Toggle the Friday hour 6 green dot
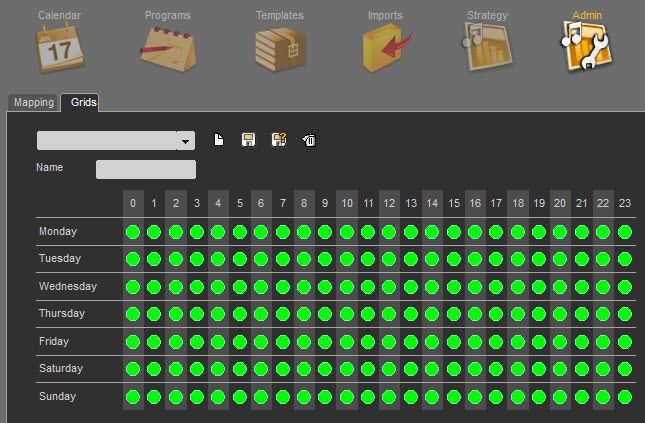645x423 pixels. [x=261, y=342]
